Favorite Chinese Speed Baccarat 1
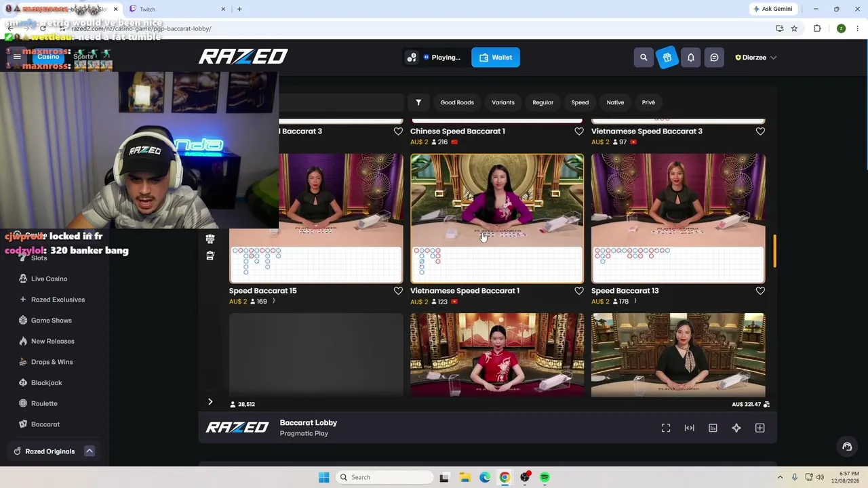The height and width of the screenshot is (488, 868). pos(579,131)
